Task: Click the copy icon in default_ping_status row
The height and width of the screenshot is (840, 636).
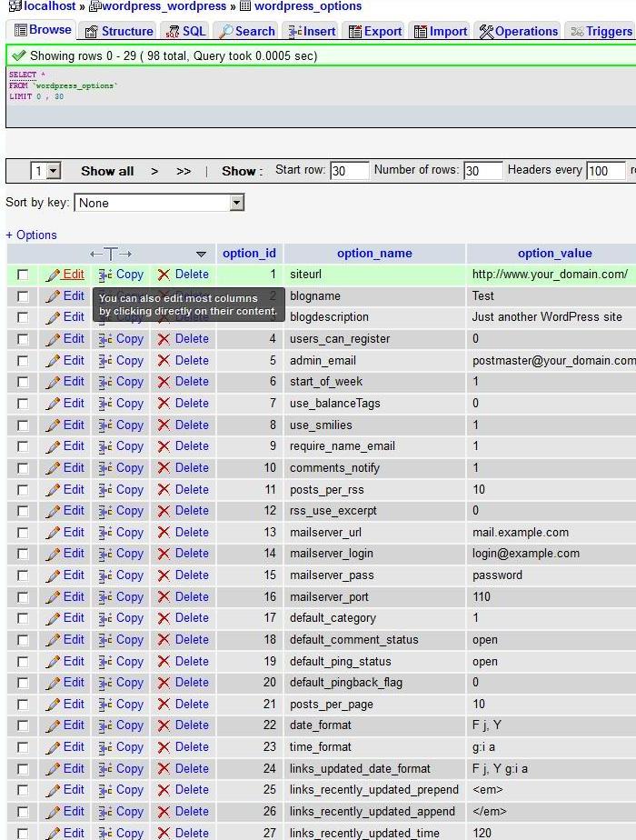Action: 104,662
